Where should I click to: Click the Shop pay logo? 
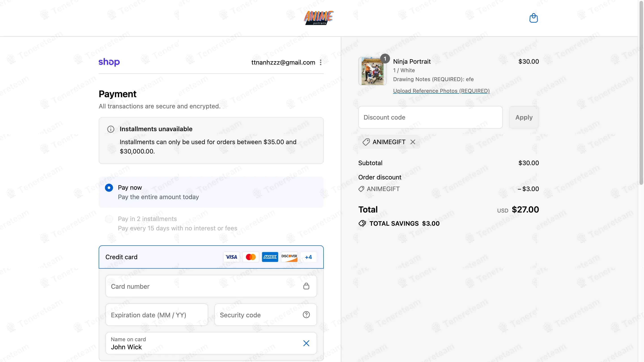click(109, 62)
